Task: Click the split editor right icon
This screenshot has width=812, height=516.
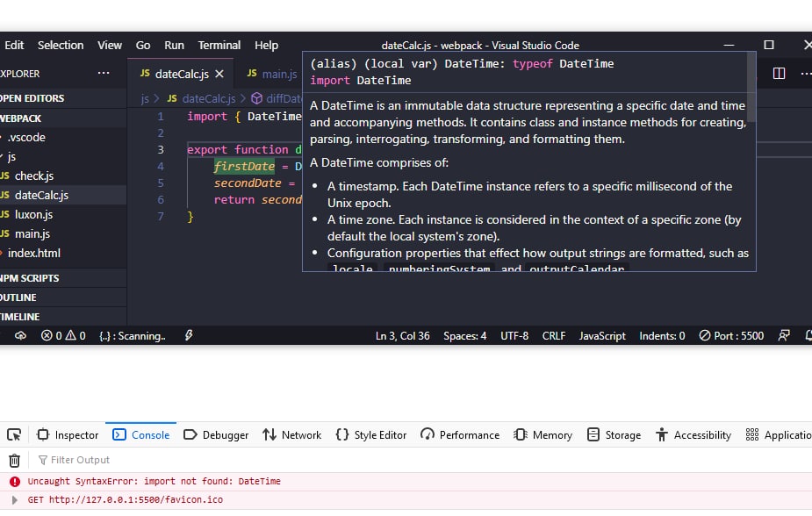Action: (779, 74)
